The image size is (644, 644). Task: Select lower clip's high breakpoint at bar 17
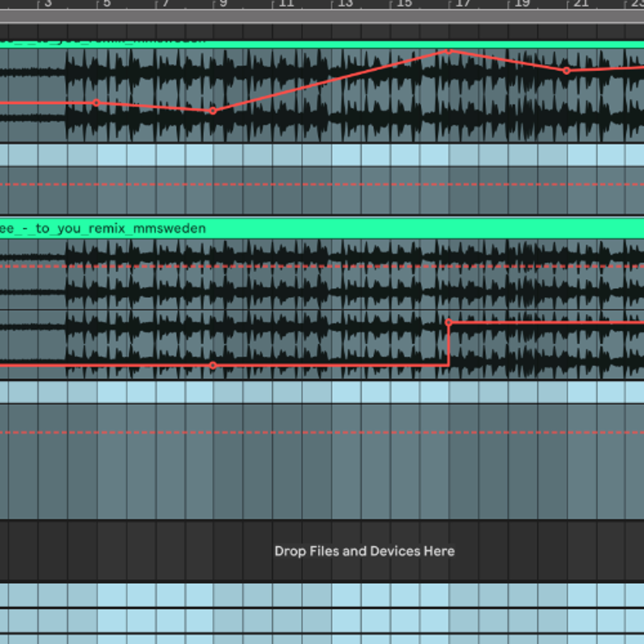[449, 322]
